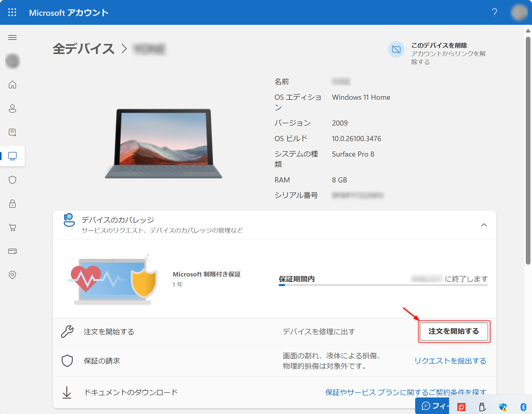Click the Bluetooth system tray icon
The height and width of the screenshot is (414, 532).
523,407
